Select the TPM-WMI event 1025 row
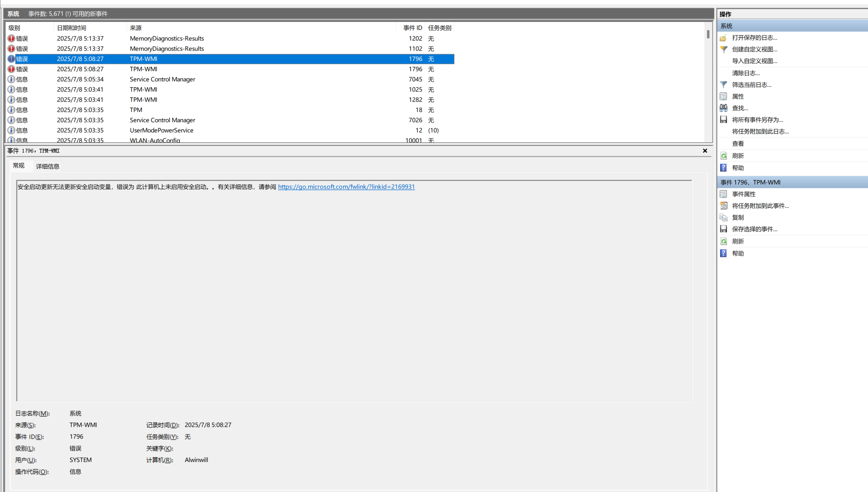Screen dimensions: 868x492 (x=230, y=89)
